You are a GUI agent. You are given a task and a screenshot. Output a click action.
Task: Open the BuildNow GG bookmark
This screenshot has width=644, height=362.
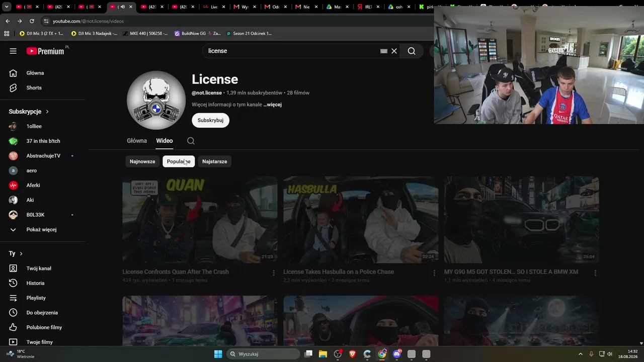pos(198,34)
